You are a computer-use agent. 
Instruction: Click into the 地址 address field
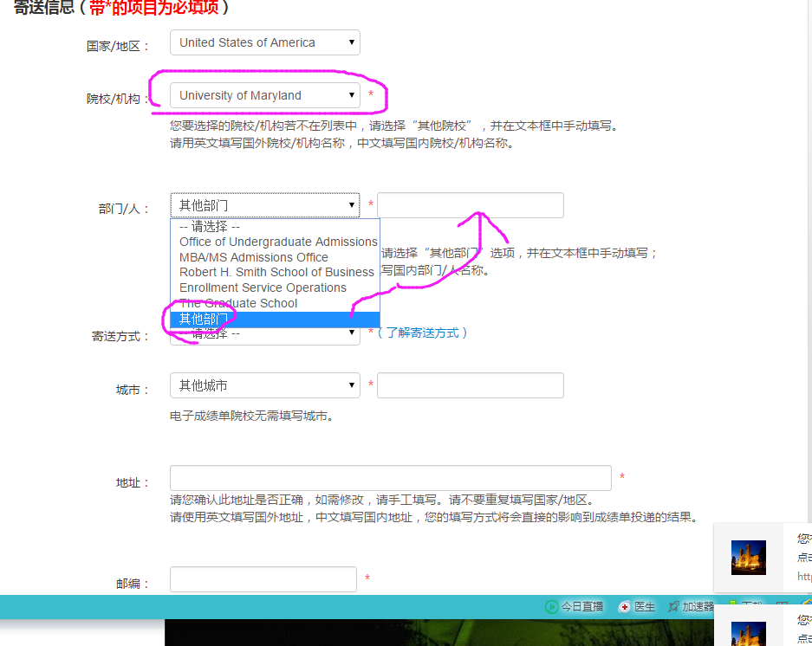coord(391,478)
